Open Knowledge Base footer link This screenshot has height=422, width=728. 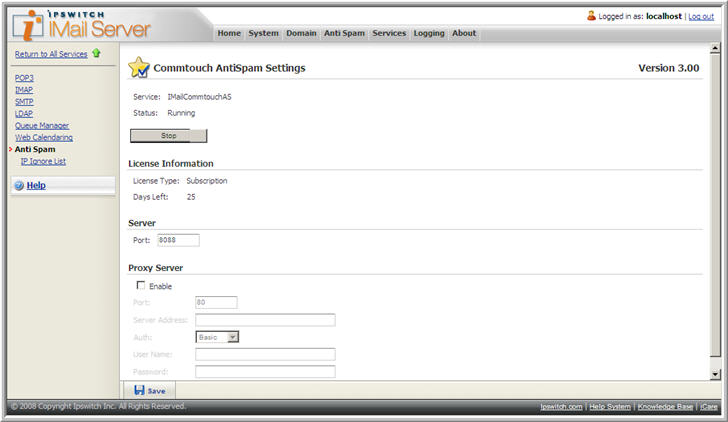pyautogui.click(x=665, y=407)
